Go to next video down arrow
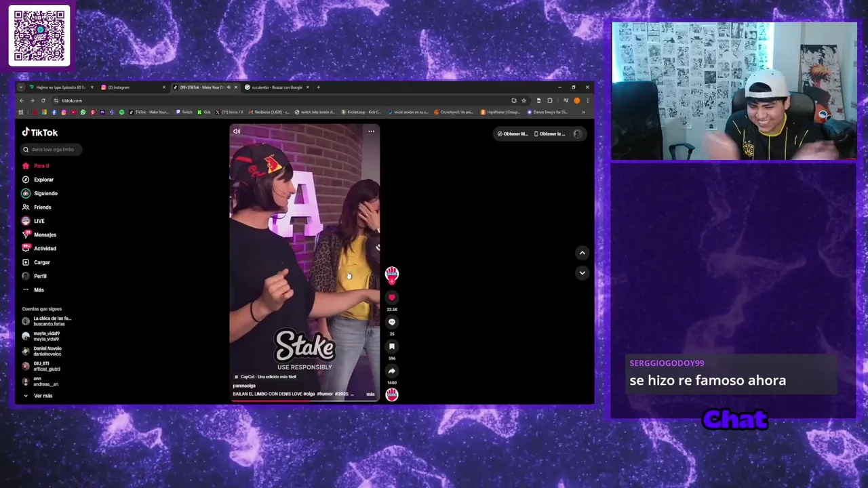Viewport: 868px width, 488px height. [x=582, y=272]
